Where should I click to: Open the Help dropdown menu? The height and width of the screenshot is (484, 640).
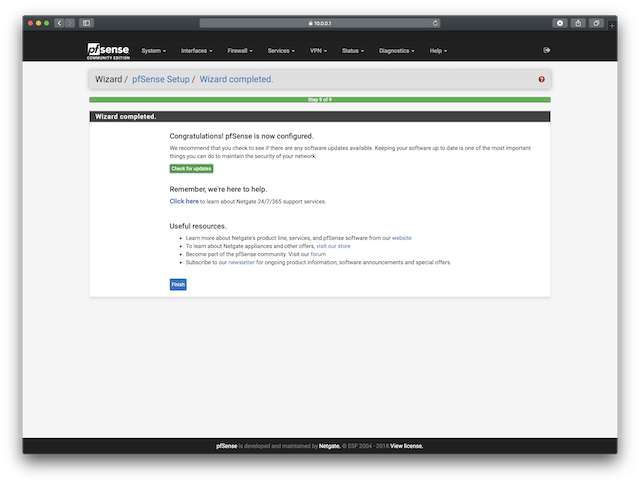coord(438,51)
